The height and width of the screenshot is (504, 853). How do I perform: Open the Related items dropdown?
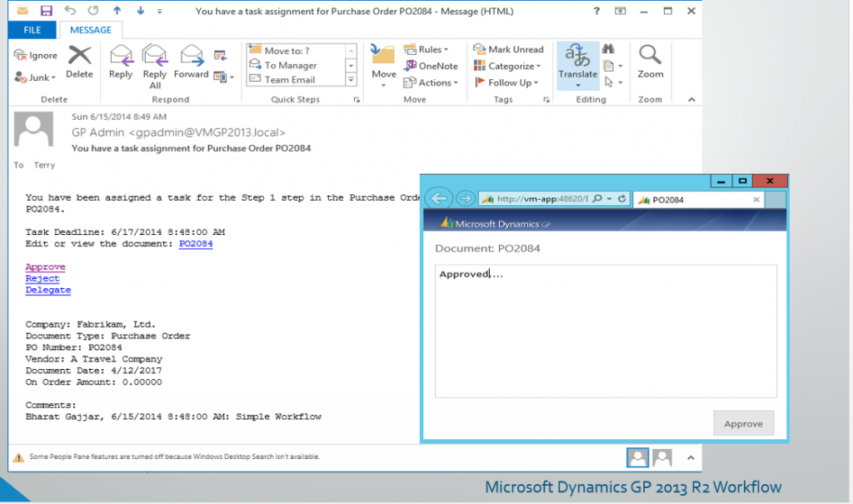pos(612,66)
